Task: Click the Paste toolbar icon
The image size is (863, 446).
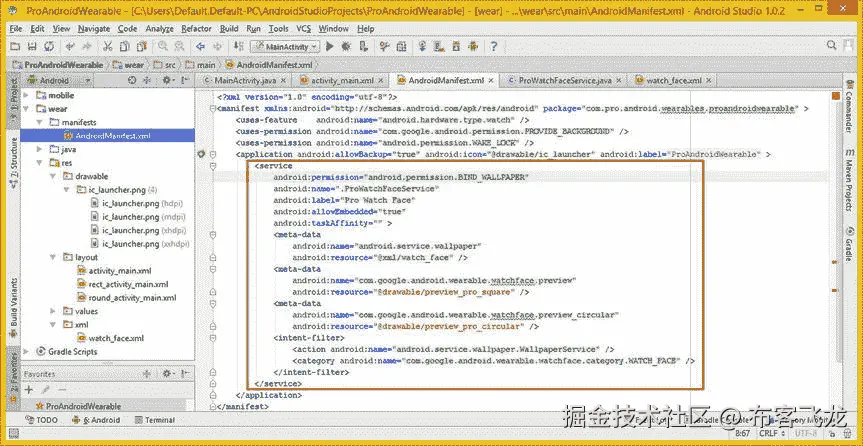Action: point(143,46)
